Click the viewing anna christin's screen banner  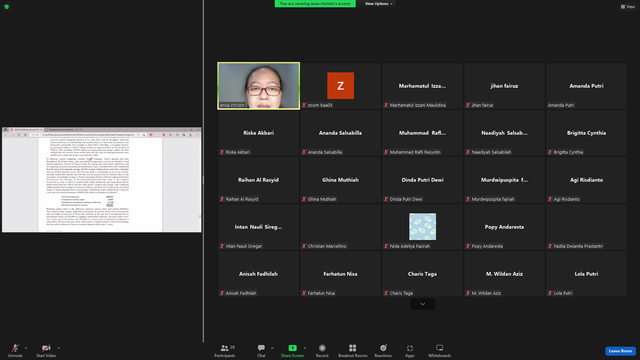(x=315, y=4)
